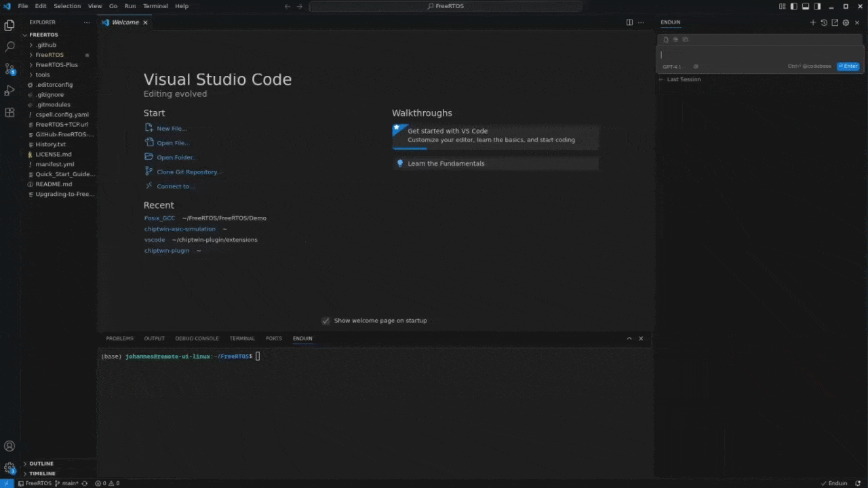Open the Source Control view
Screen dimensions: 868x488
pos(9,68)
